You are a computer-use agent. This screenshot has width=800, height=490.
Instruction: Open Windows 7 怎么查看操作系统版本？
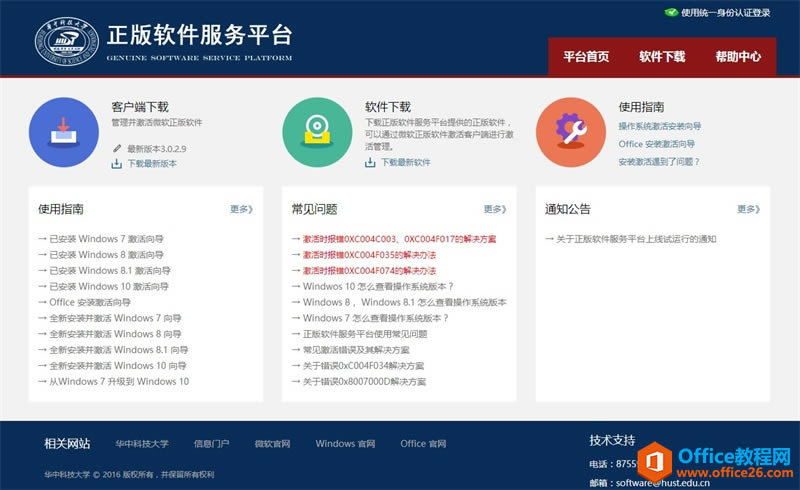[376, 318]
